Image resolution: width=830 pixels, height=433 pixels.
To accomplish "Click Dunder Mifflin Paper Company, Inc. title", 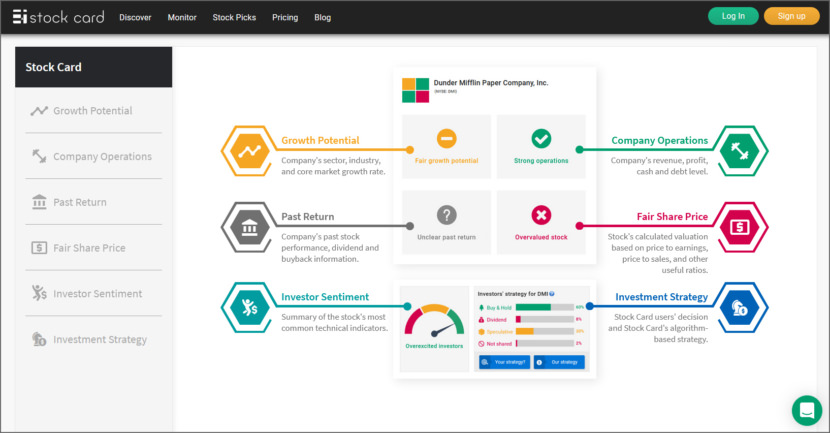I will pos(491,83).
